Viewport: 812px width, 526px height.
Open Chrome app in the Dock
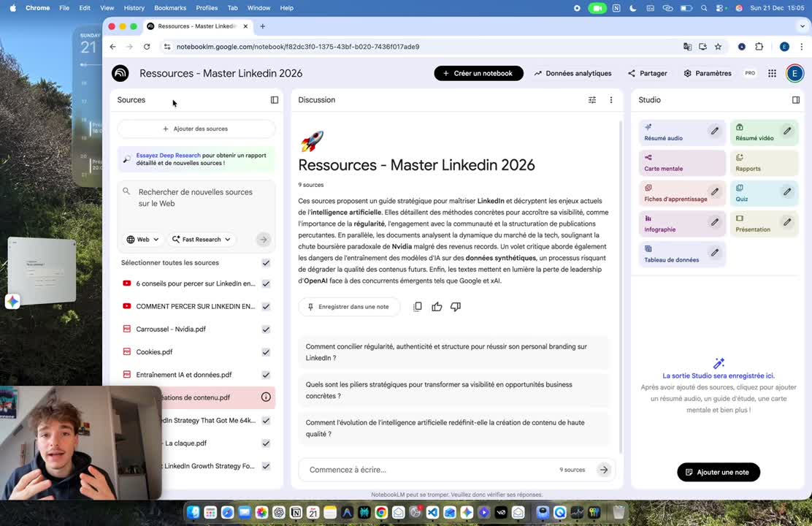click(381, 513)
